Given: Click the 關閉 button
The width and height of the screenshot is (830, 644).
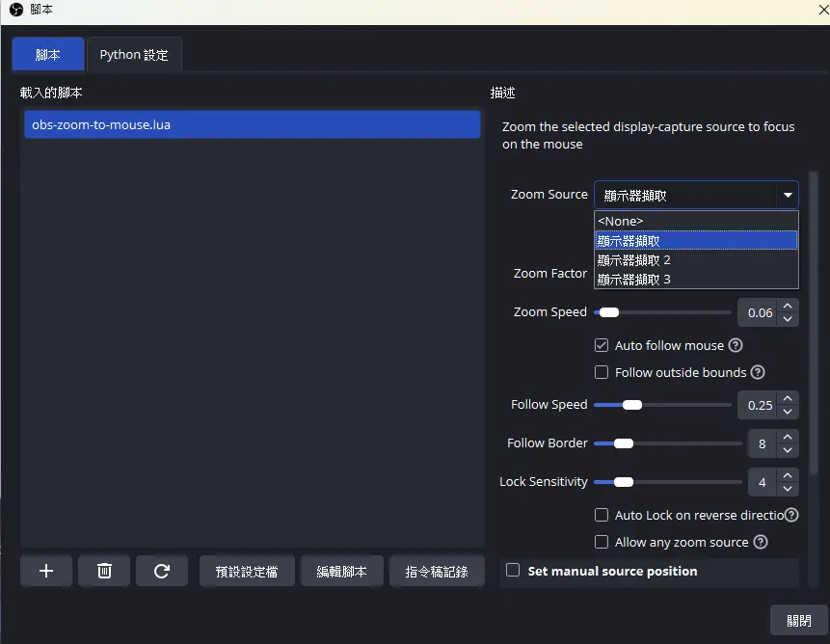Looking at the screenshot, I should click(x=799, y=620).
